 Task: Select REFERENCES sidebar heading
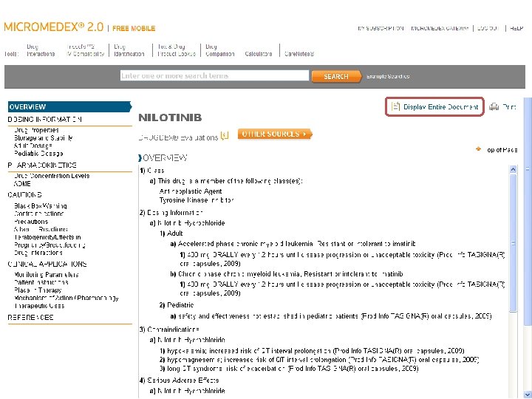click(x=30, y=318)
